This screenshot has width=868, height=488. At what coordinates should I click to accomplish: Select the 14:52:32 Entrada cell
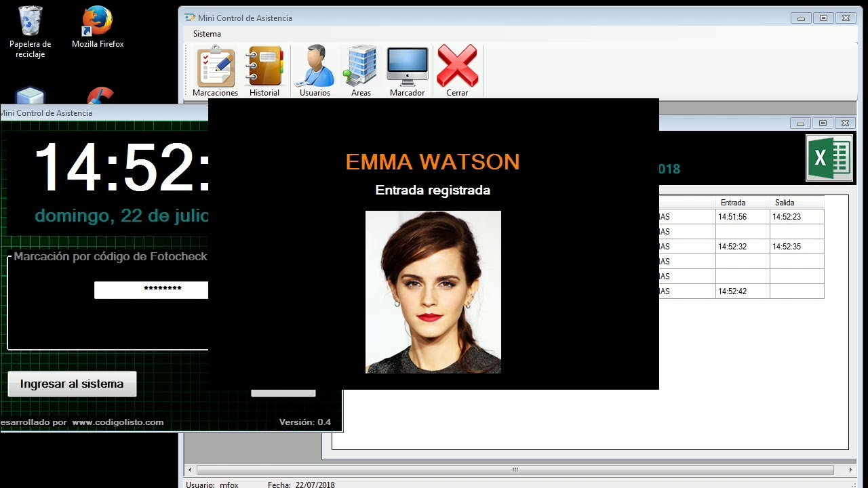743,247
